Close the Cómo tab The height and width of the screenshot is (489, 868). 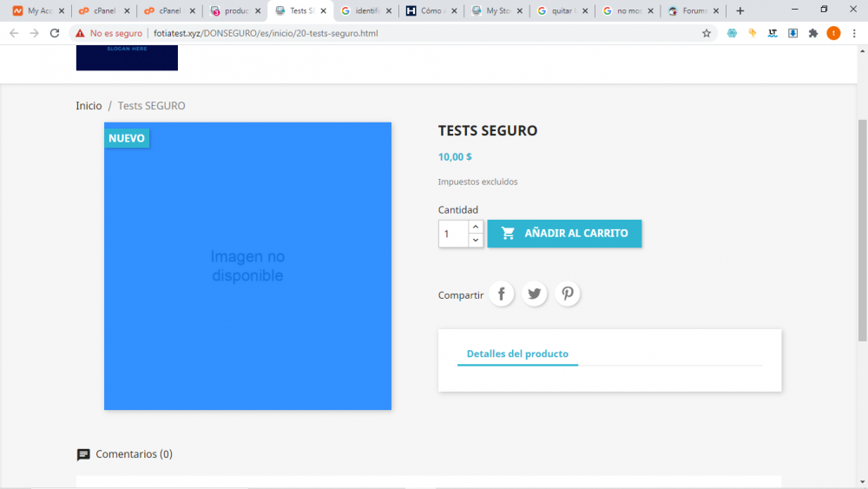click(455, 10)
